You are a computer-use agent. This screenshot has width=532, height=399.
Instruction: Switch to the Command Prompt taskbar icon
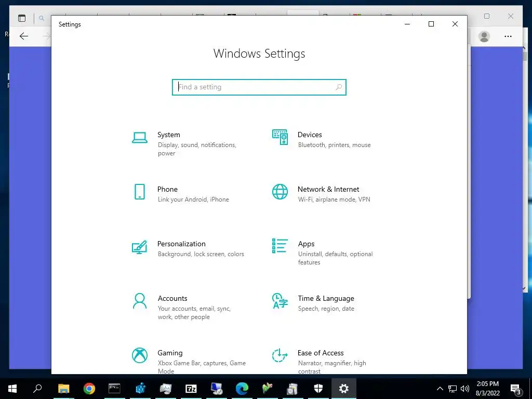click(114, 389)
